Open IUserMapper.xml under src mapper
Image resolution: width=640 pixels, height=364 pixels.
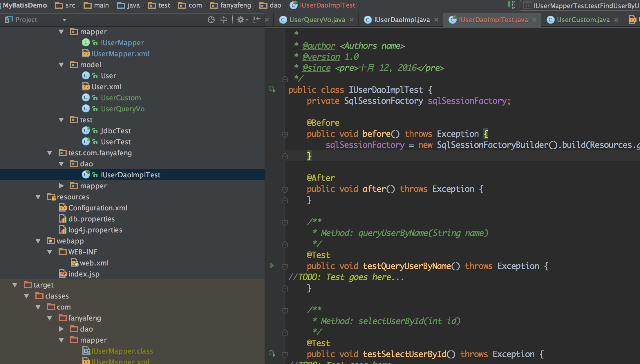[120, 54]
